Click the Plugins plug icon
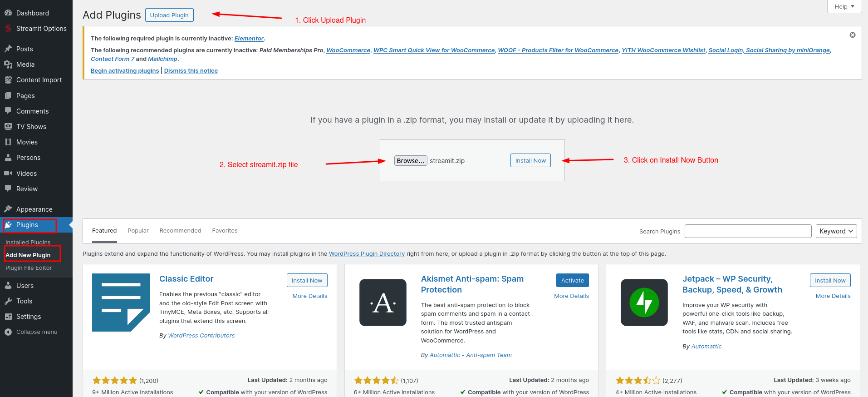Screen dimensions: 868x397 8,225
